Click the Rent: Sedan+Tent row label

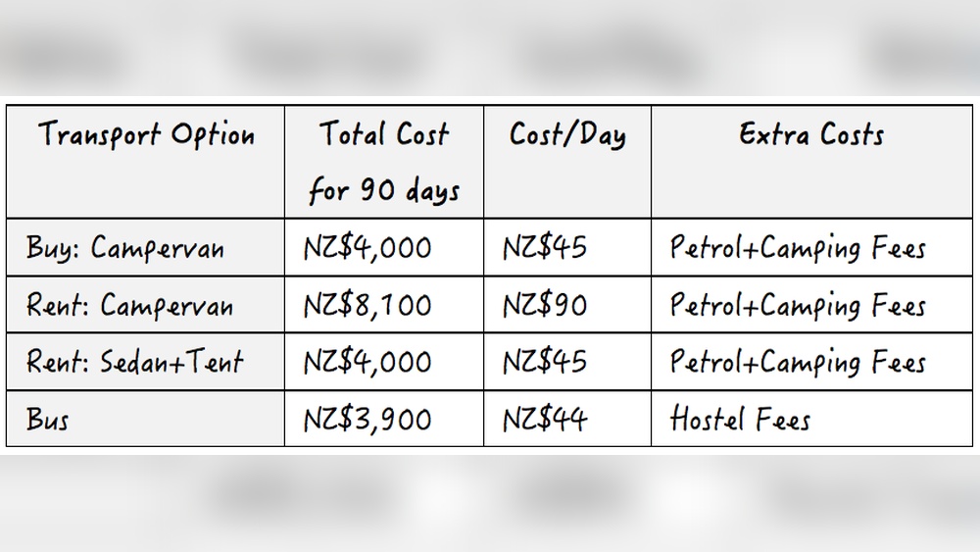(145, 362)
